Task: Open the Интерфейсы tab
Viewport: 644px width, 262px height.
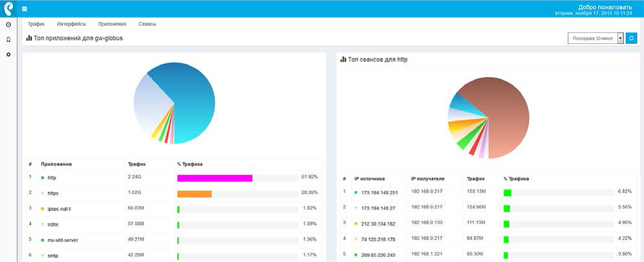Action: pos(72,24)
